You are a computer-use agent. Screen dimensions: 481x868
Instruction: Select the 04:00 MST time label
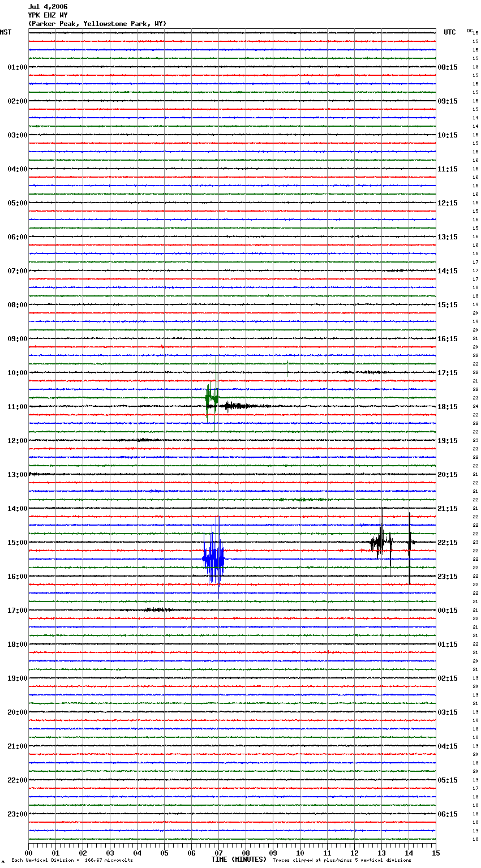pyautogui.click(x=18, y=169)
